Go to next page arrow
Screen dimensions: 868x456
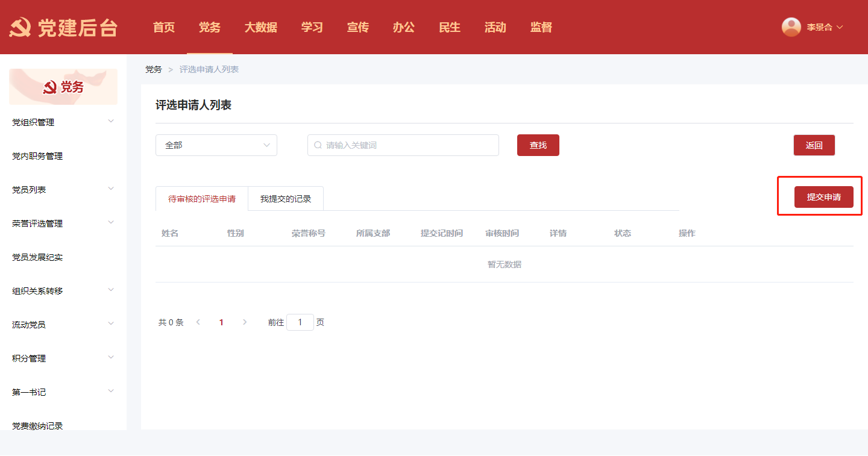pyautogui.click(x=244, y=322)
